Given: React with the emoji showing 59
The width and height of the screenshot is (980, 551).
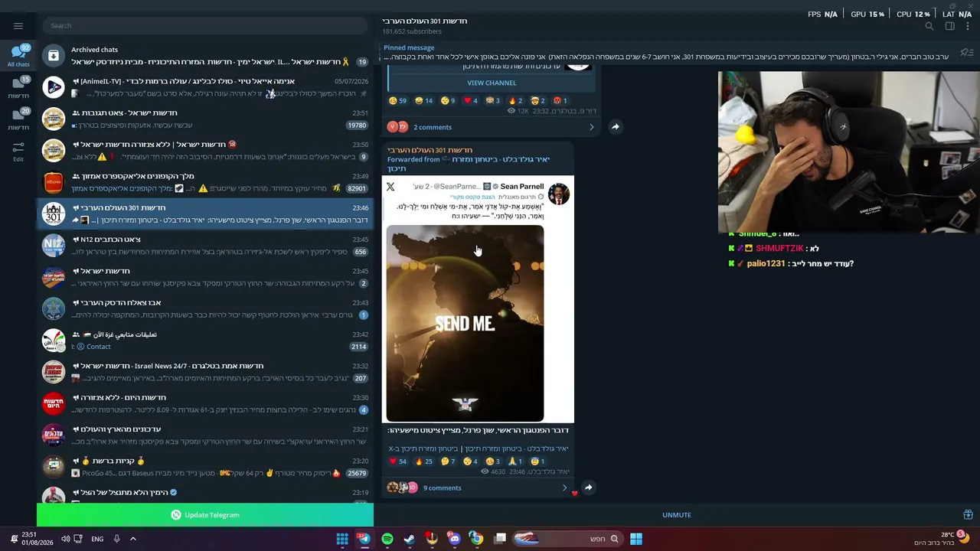Looking at the screenshot, I should 397,100.
